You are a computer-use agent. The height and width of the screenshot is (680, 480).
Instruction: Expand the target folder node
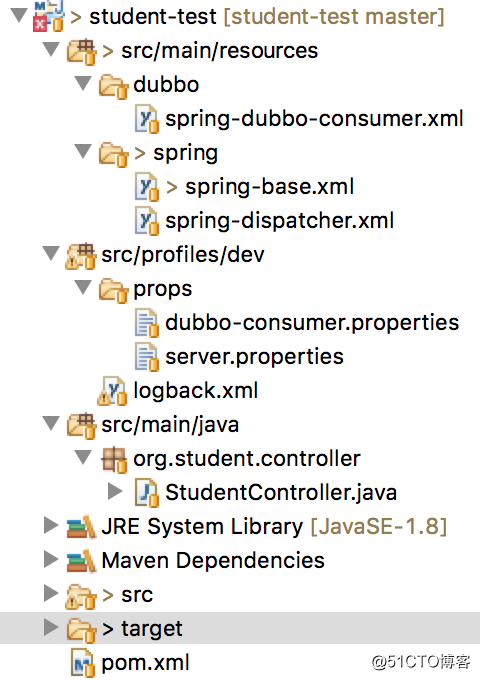click(51, 627)
